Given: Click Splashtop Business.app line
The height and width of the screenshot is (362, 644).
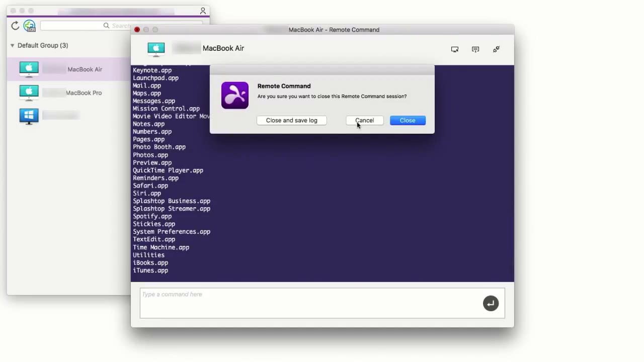Looking at the screenshot, I should pos(172,201).
